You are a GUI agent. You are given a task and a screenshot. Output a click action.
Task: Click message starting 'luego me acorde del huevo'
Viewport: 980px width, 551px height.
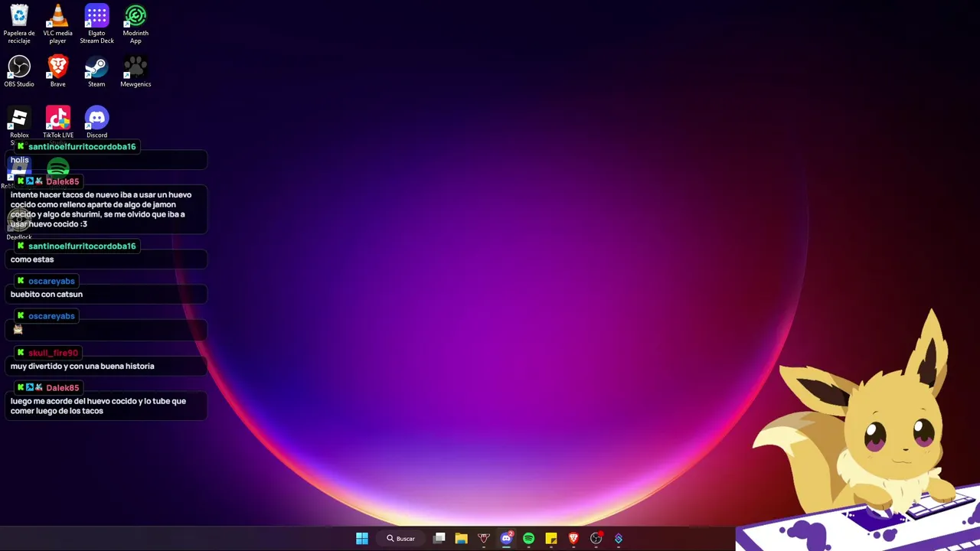tap(98, 406)
